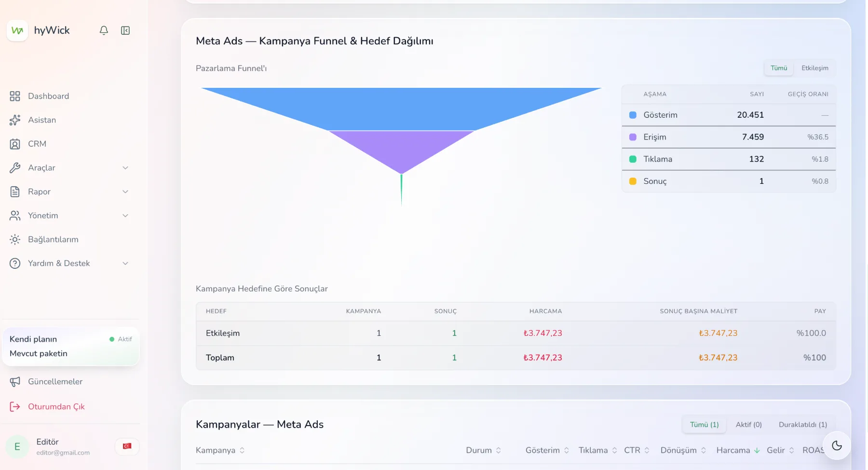Switch language via Turkish flag button
This screenshot has width=868, height=470.
[x=127, y=446]
